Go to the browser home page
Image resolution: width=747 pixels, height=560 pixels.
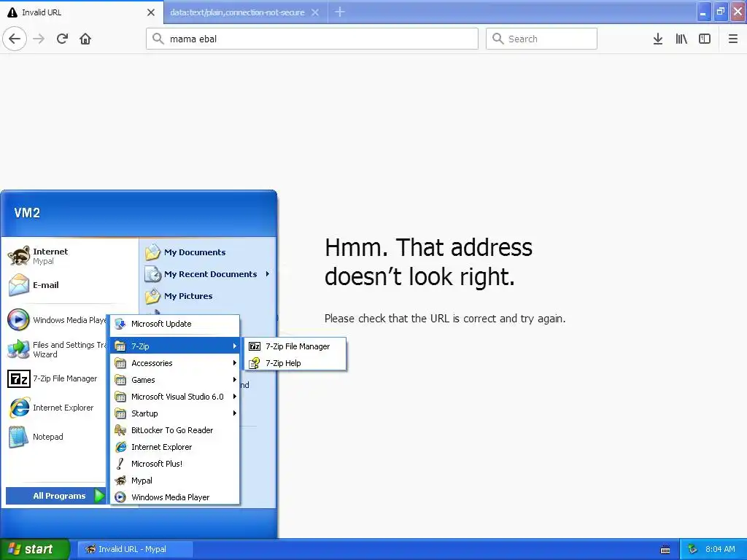tap(85, 39)
